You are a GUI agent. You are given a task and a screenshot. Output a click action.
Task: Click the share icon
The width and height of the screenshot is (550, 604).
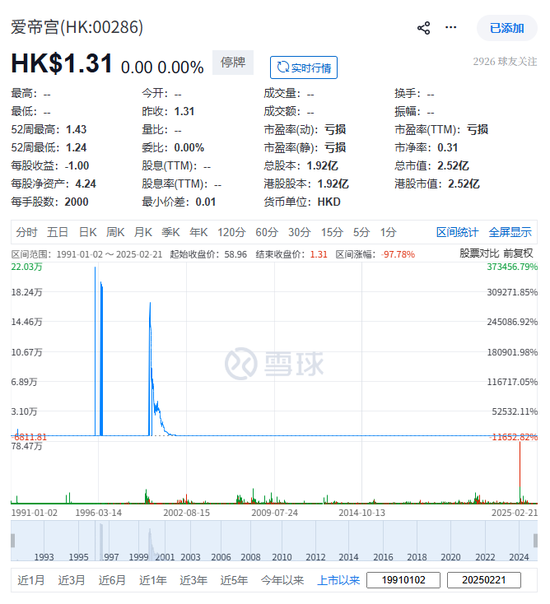[x=423, y=28]
